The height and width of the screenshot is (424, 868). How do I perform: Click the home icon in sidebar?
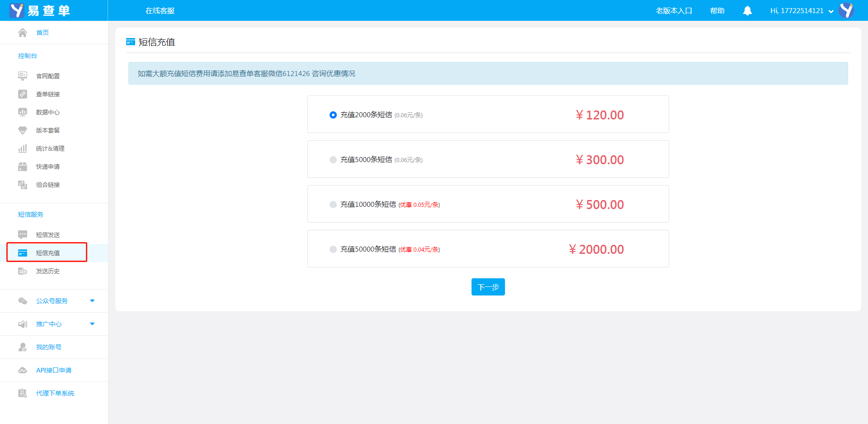[23, 33]
